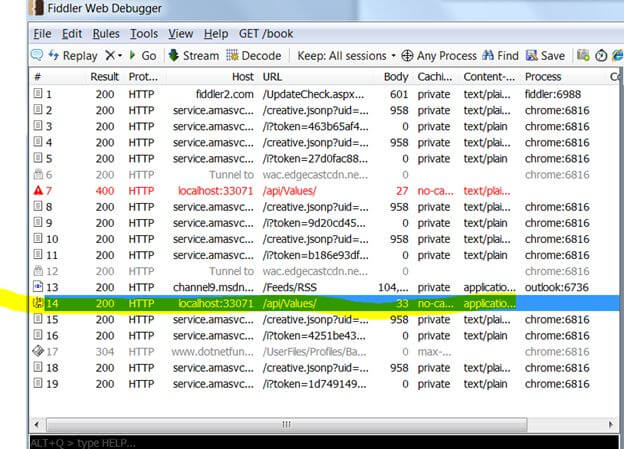
Task: Select session 16 document icon
Action: click(x=38, y=335)
